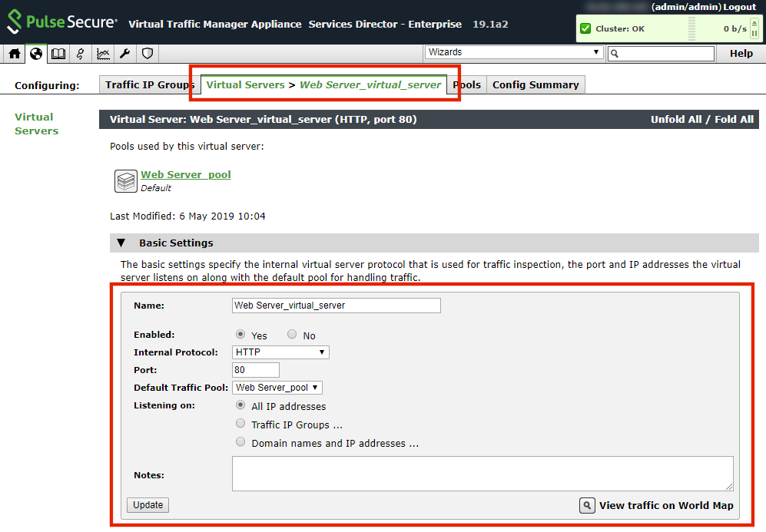Switch to Pools tab
766x532 pixels.
click(467, 85)
